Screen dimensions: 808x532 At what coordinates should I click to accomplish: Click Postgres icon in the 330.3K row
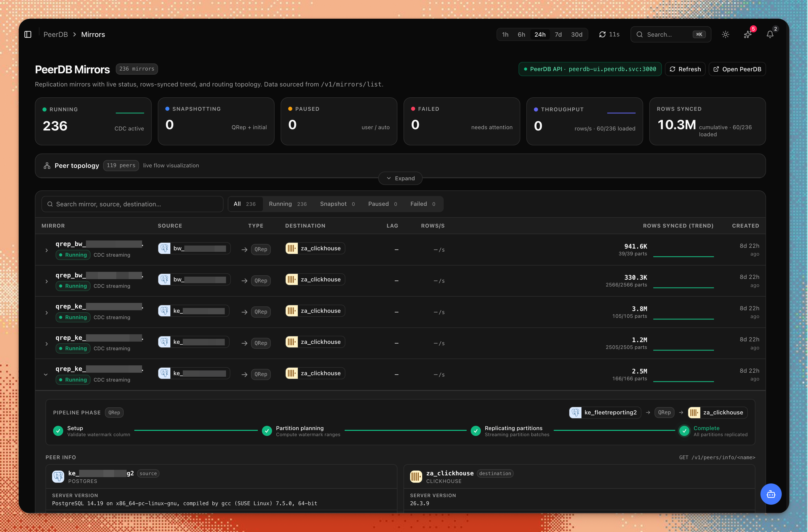tap(164, 279)
